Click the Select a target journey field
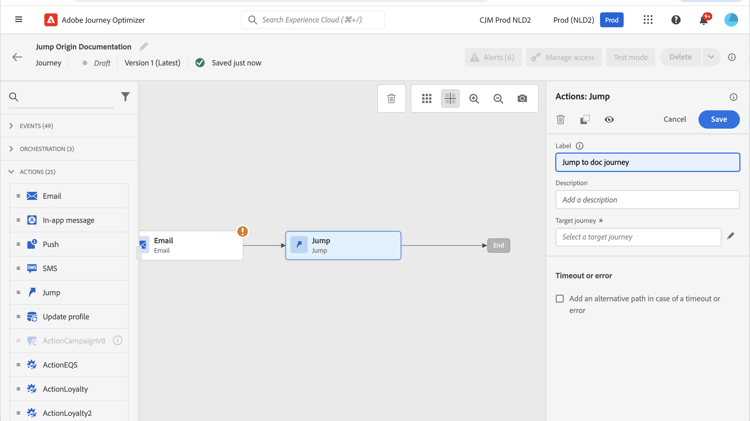The width and height of the screenshot is (750, 421). (638, 237)
